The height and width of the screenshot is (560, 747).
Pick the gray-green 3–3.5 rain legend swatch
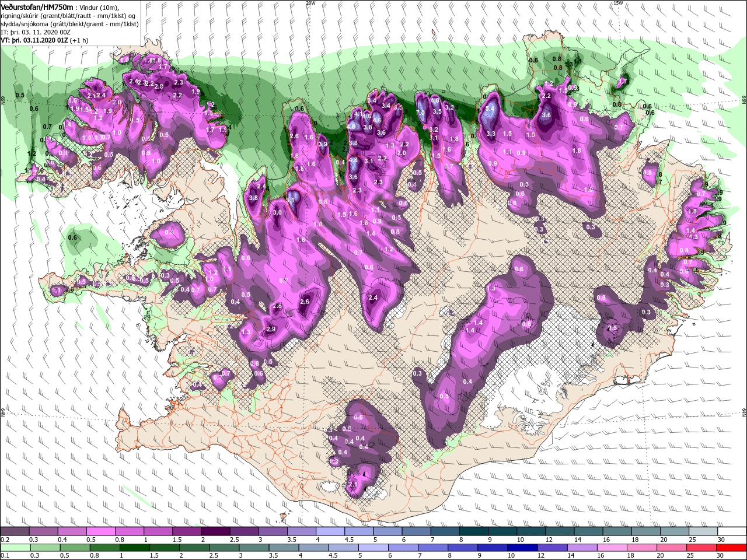(254, 547)
